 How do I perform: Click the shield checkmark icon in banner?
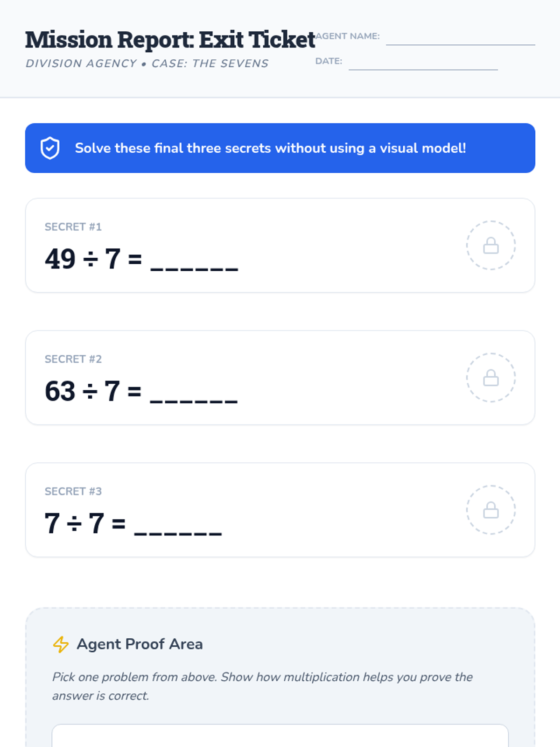[50, 148]
